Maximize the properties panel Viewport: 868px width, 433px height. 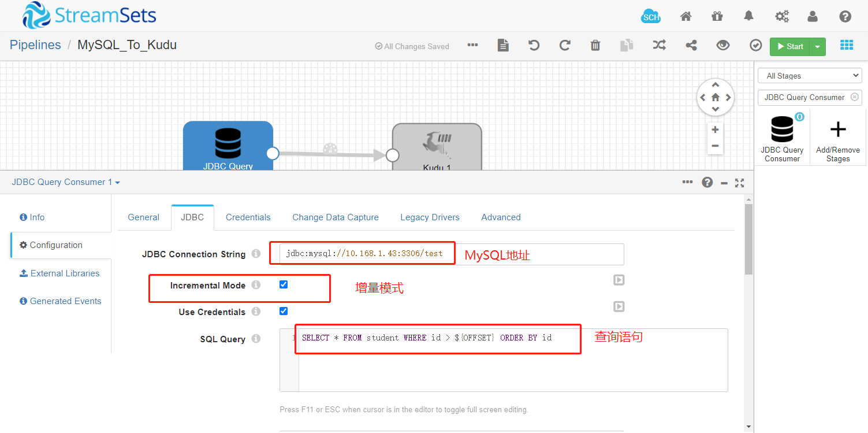(x=739, y=183)
